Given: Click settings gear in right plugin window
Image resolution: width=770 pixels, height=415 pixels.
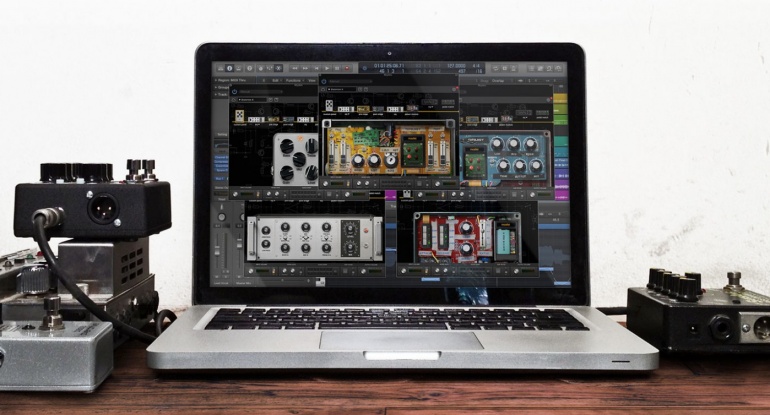Looking at the screenshot, I should tap(549, 100).
